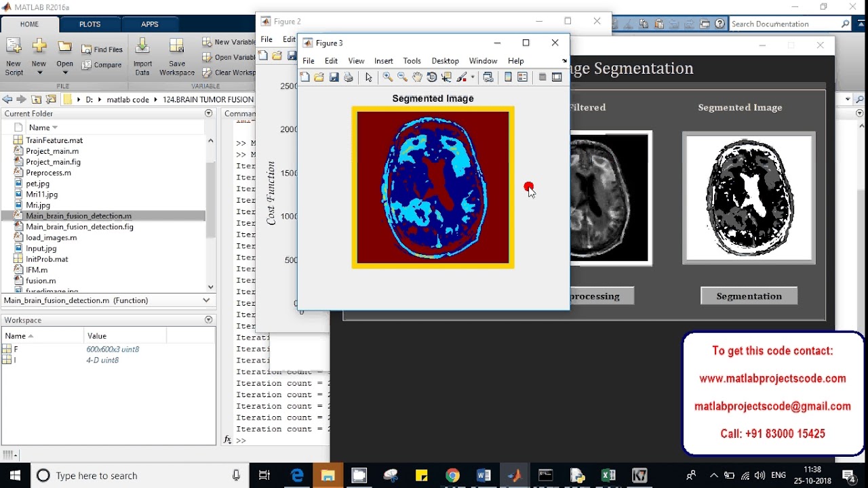Click the Segmentation button in GUI

pyautogui.click(x=749, y=296)
